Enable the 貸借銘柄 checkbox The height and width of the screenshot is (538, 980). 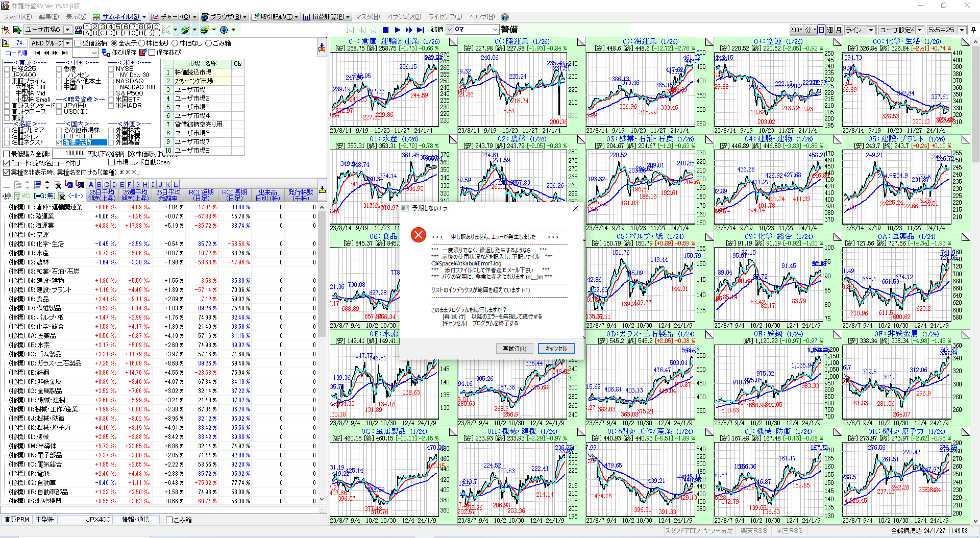(x=78, y=43)
